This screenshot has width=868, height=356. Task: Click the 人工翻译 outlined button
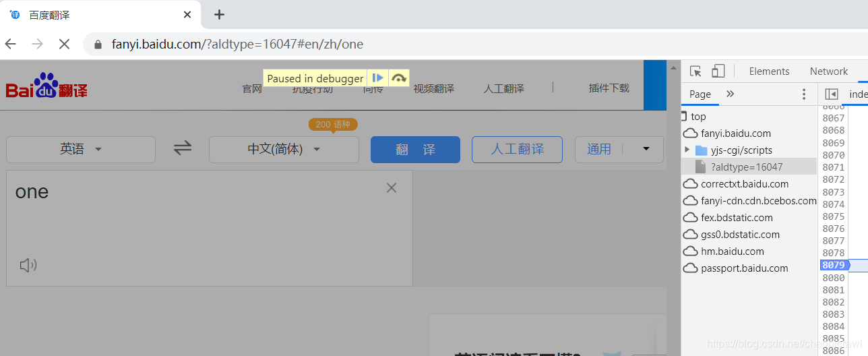pos(517,150)
